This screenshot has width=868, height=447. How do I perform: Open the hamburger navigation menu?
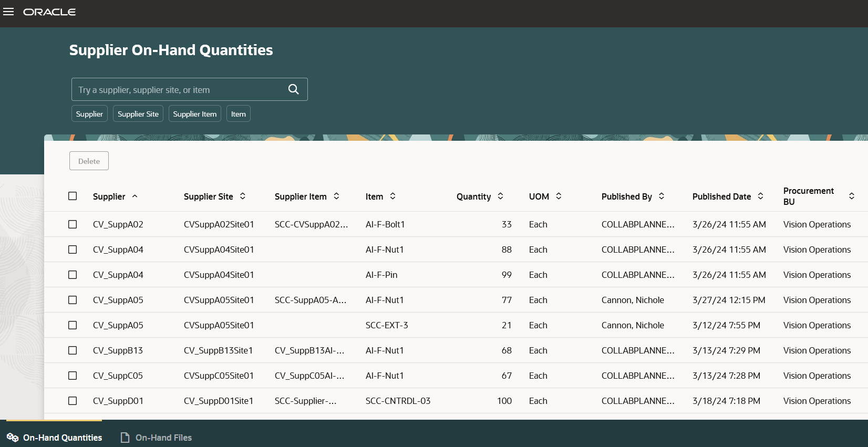[x=8, y=12]
